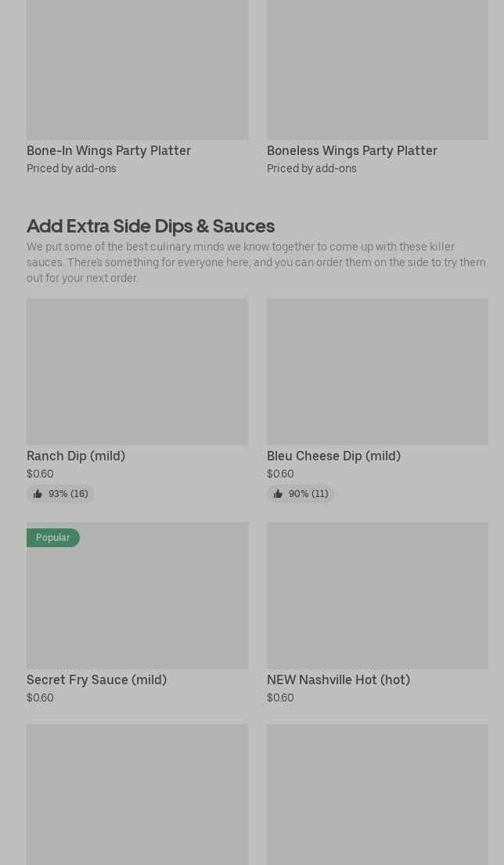
Task: Click the thumbs-up icon on Bleu Cheese Dip rating
Action: coord(278,494)
